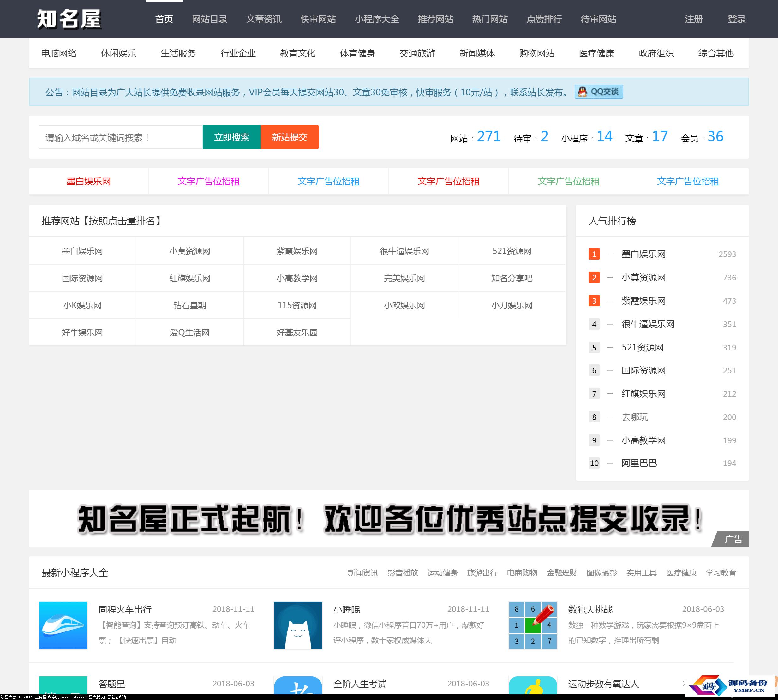Select the 综合其他 category

point(716,53)
